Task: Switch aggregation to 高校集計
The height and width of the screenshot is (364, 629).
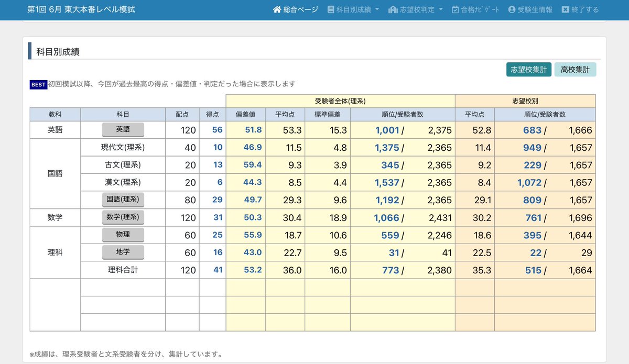Action: [575, 69]
